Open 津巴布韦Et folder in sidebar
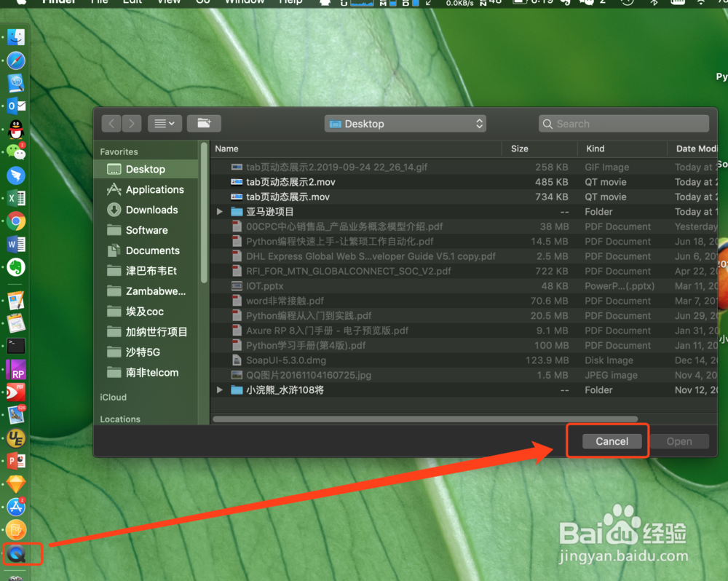Image resolution: width=728 pixels, height=581 pixels. pyautogui.click(x=146, y=271)
